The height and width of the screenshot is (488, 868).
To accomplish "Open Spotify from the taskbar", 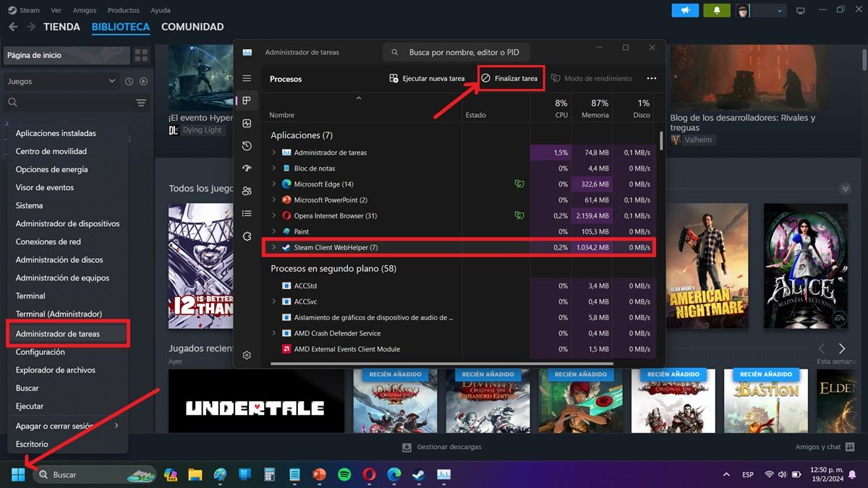I will pos(344,475).
